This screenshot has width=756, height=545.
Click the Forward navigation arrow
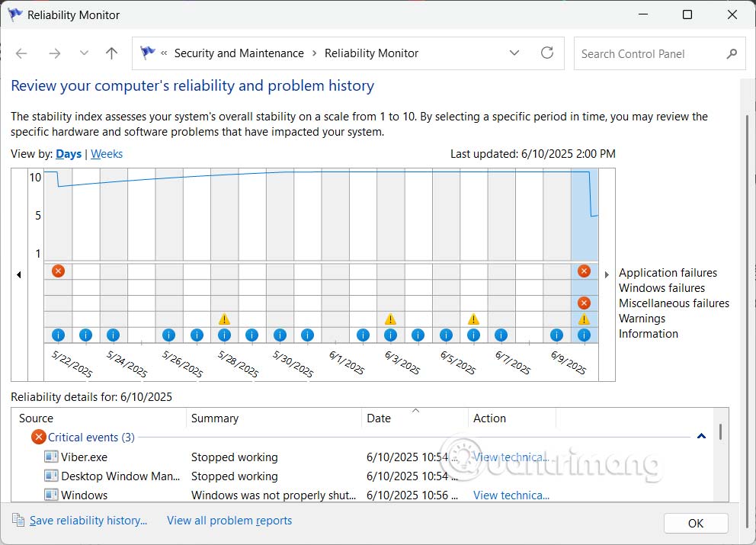54,53
